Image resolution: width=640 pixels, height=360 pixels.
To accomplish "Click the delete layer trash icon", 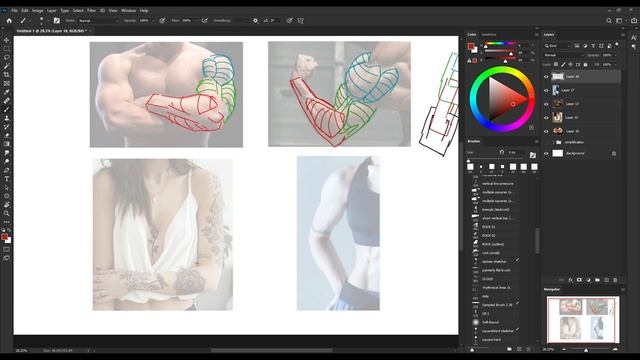I will point(615,280).
